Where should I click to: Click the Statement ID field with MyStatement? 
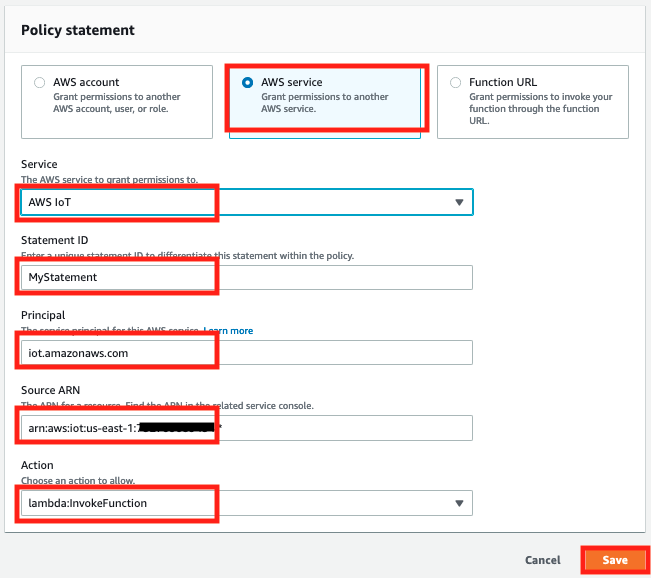(247, 277)
